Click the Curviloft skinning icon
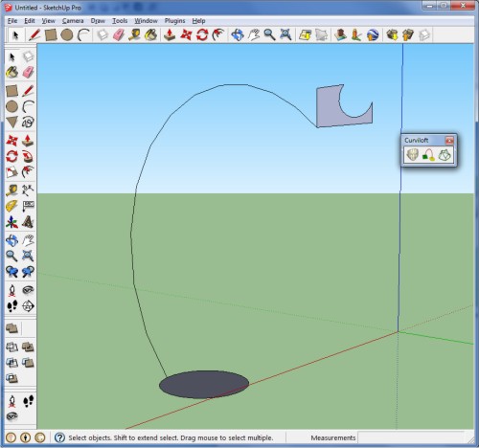The height and width of the screenshot is (448, 479). click(x=445, y=155)
